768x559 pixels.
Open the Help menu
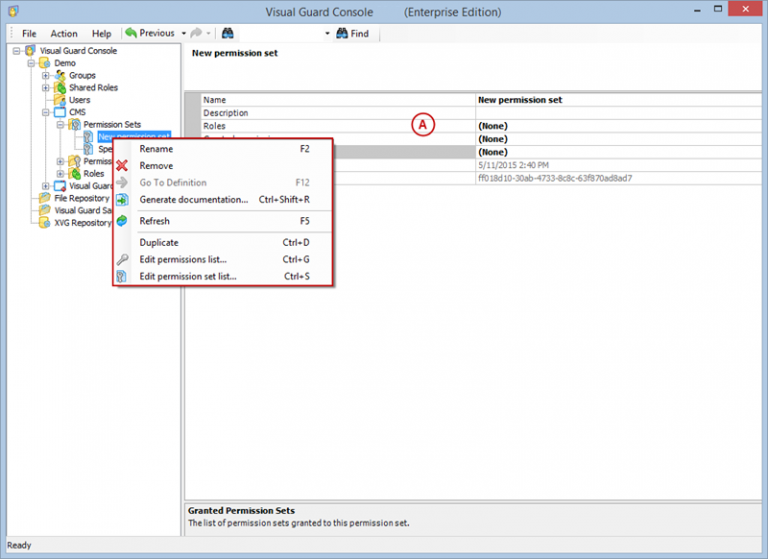tap(101, 33)
